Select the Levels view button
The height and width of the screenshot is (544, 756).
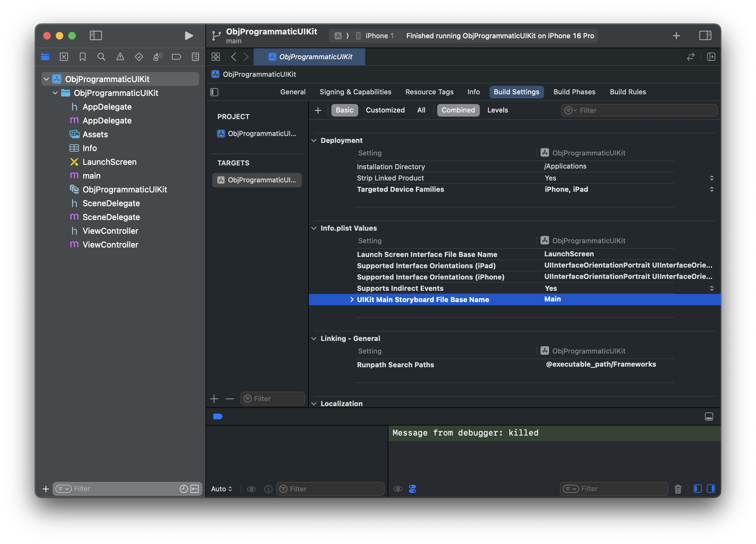(x=497, y=110)
